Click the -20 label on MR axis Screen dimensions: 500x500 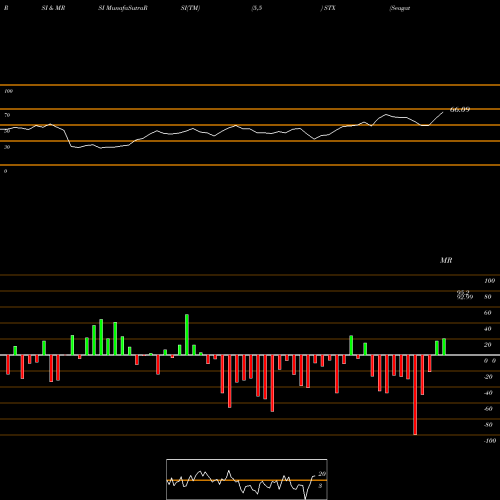click(x=488, y=377)
